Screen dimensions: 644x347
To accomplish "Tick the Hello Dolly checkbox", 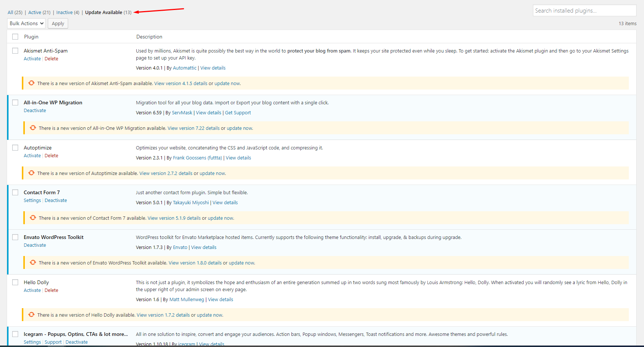I will (x=15, y=282).
